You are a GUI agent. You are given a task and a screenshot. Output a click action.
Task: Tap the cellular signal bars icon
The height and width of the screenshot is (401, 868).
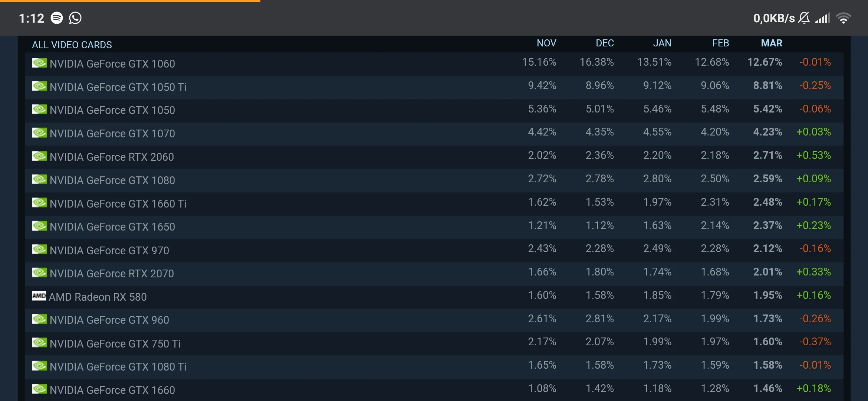click(822, 18)
